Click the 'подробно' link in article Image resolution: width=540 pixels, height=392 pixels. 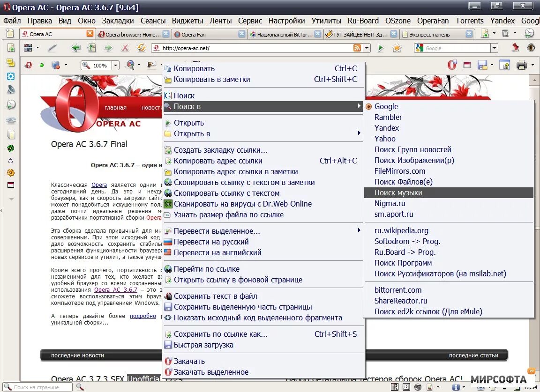[x=142, y=316]
